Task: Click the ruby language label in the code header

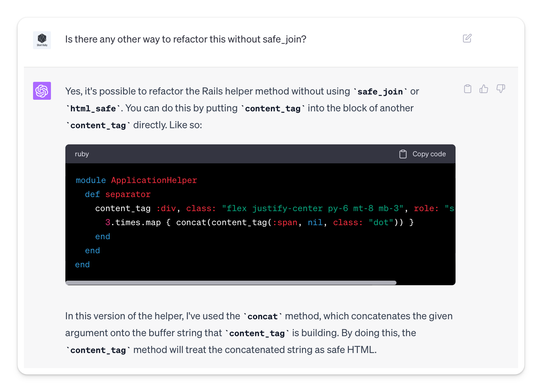Action: (x=82, y=154)
